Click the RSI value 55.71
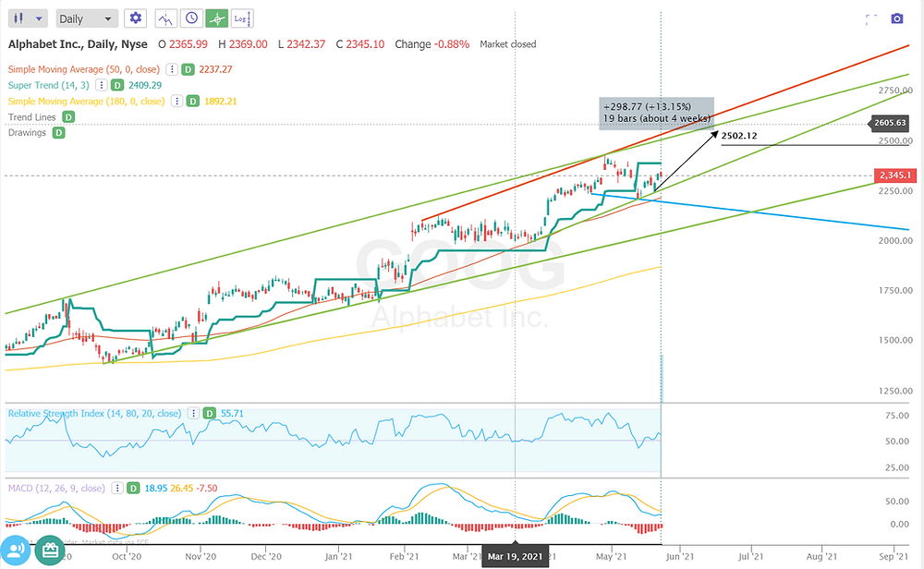 click(232, 414)
